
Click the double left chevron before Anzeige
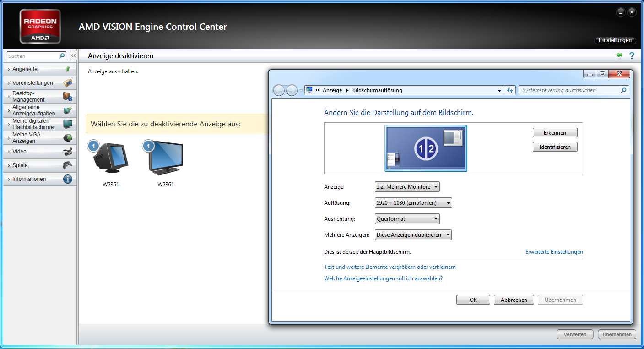318,90
